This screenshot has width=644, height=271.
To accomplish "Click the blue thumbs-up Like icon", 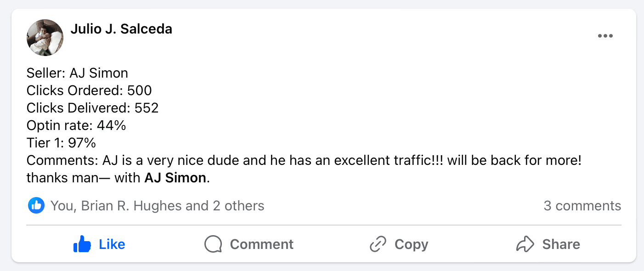I will (82, 244).
